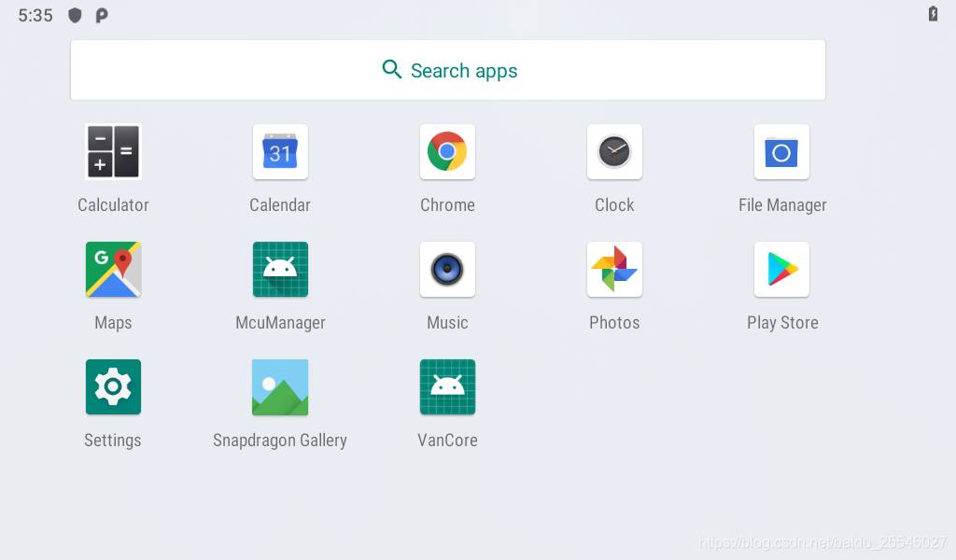
Task: Click the 5:35 status bar time
Action: pos(35,15)
